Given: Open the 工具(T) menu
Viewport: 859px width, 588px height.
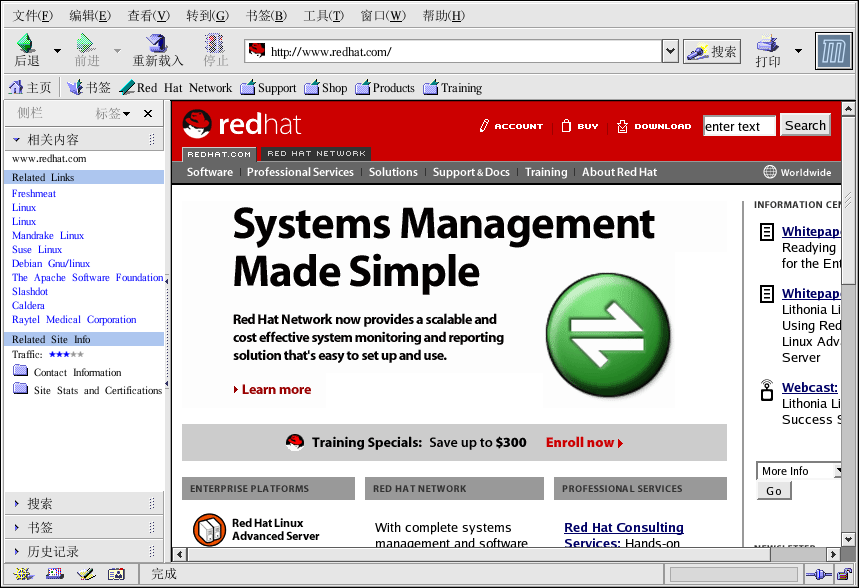Looking at the screenshot, I should point(323,16).
